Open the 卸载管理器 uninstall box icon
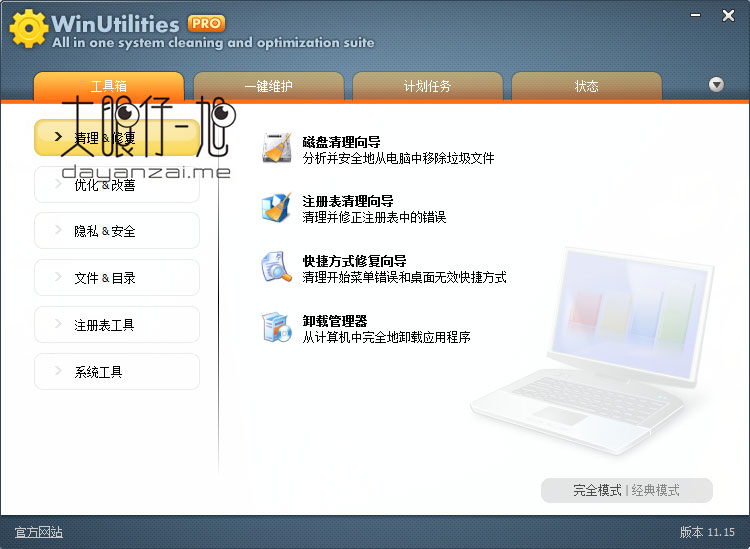This screenshot has width=750, height=549. [x=277, y=327]
